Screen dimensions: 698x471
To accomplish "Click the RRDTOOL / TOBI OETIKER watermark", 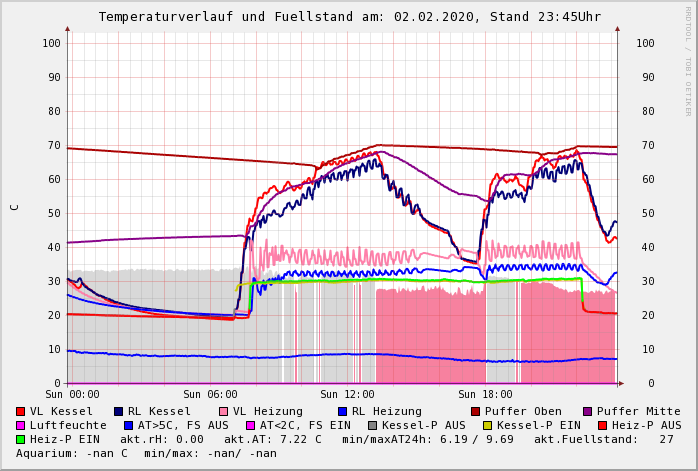I will click(x=688, y=60).
